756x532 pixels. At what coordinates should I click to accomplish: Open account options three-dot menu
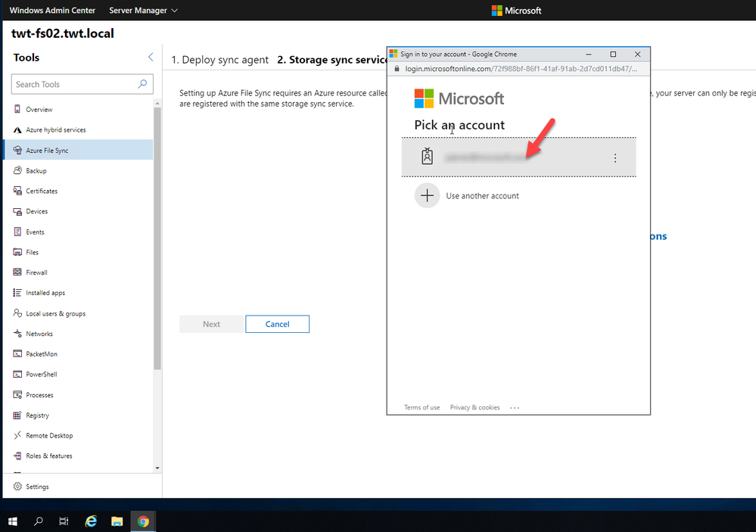(x=614, y=157)
